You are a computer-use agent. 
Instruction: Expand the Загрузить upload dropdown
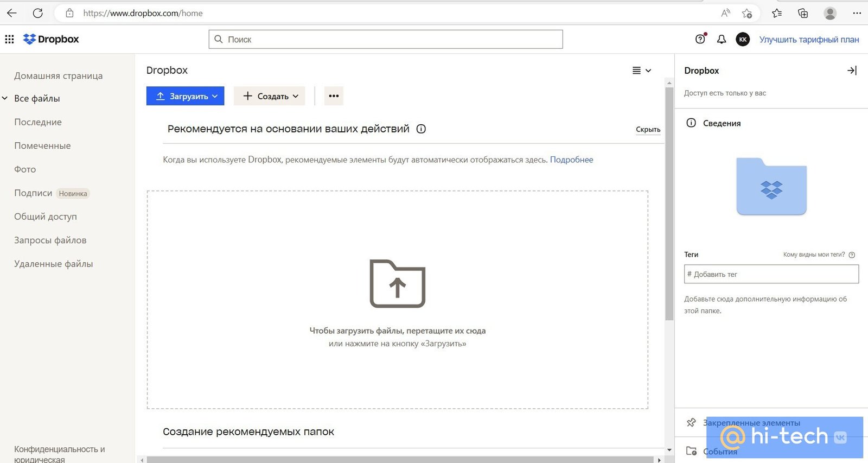click(185, 96)
